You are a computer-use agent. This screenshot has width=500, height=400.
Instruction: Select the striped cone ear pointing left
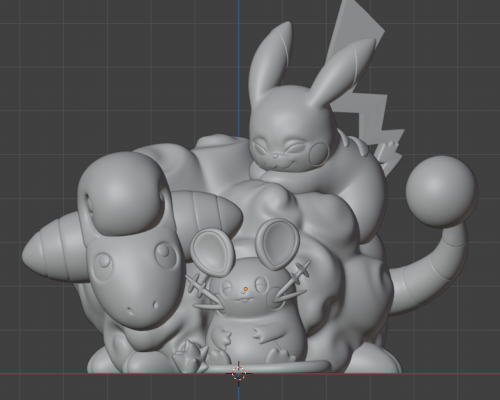click(x=55, y=248)
